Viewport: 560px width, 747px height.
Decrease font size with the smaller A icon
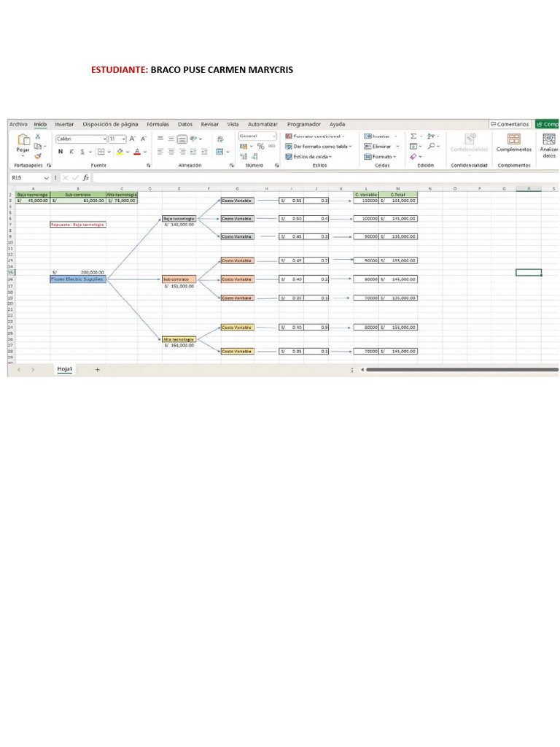(144, 139)
